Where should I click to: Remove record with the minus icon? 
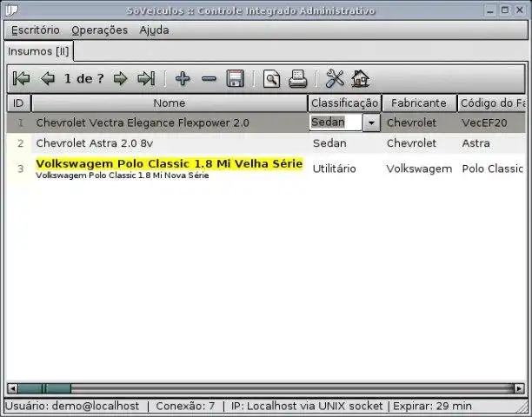pos(209,79)
